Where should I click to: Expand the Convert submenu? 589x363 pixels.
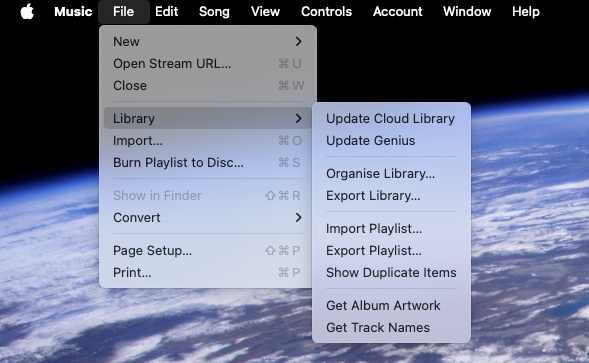pos(208,218)
